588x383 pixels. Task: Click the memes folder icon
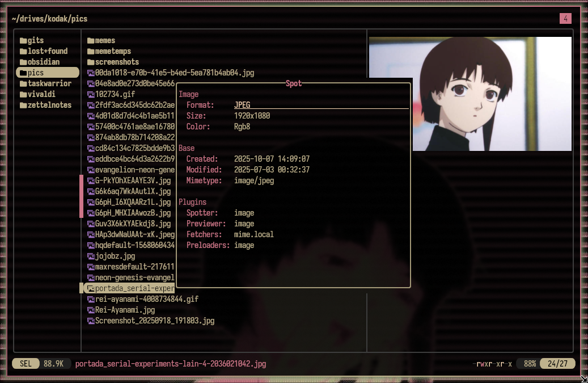[91, 40]
